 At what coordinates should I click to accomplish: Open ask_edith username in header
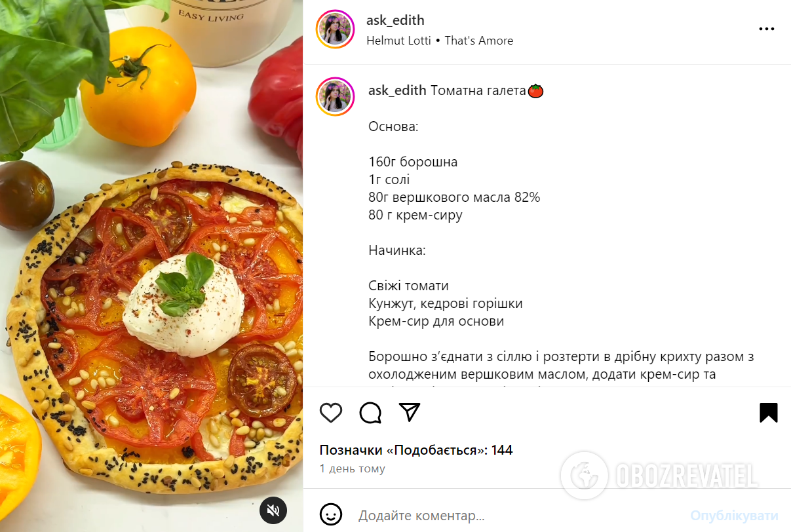click(x=395, y=21)
